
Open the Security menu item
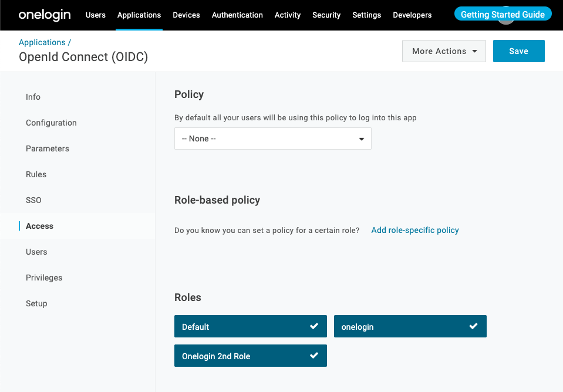[326, 15]
